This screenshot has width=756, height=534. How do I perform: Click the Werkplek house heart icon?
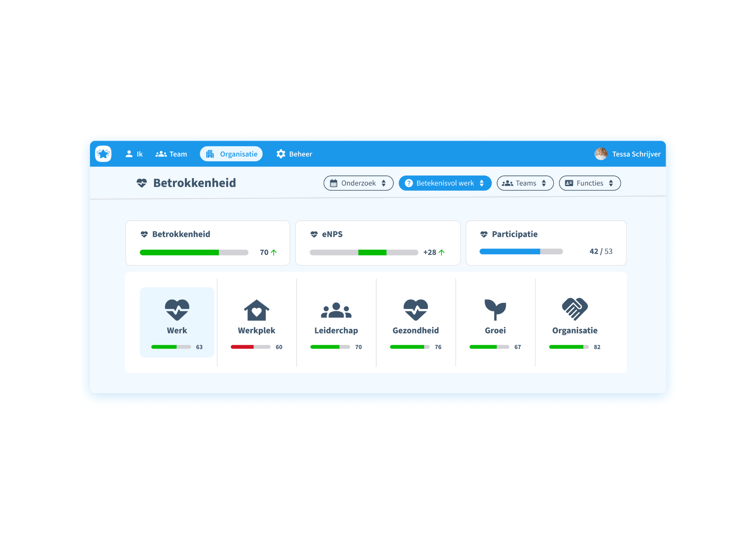257,310
